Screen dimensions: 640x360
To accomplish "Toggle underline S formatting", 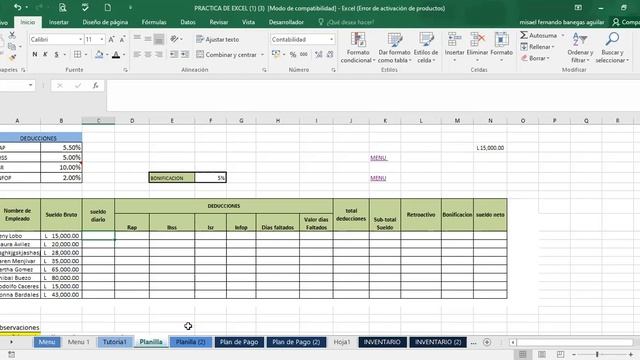I will tap(56, 54).
